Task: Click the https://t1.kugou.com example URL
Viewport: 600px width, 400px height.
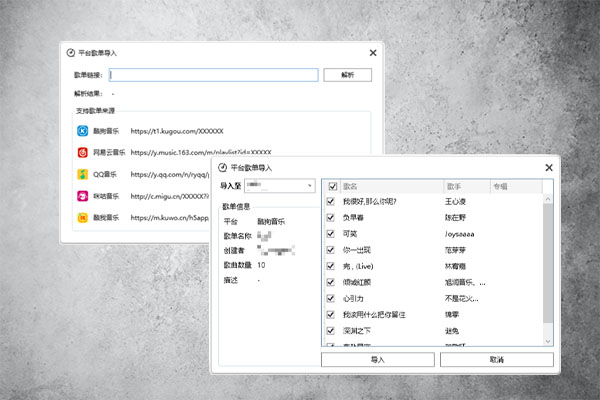Action: coord(177,131)
